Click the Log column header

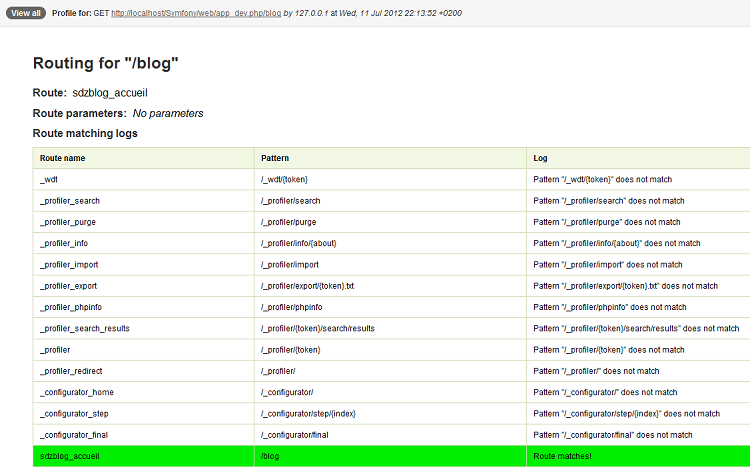tap(541, 158)
